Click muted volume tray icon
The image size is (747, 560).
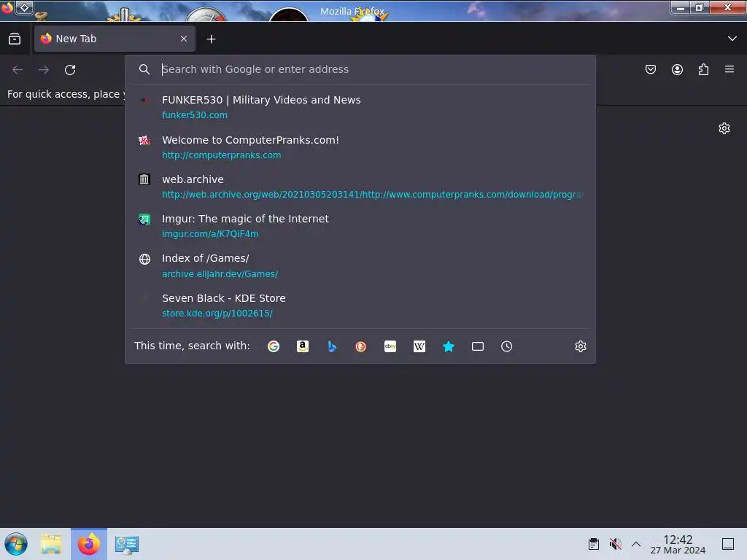615,544
